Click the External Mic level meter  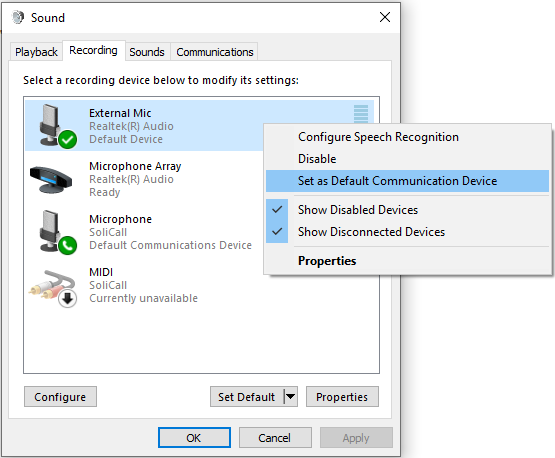(x=361, y=114)
